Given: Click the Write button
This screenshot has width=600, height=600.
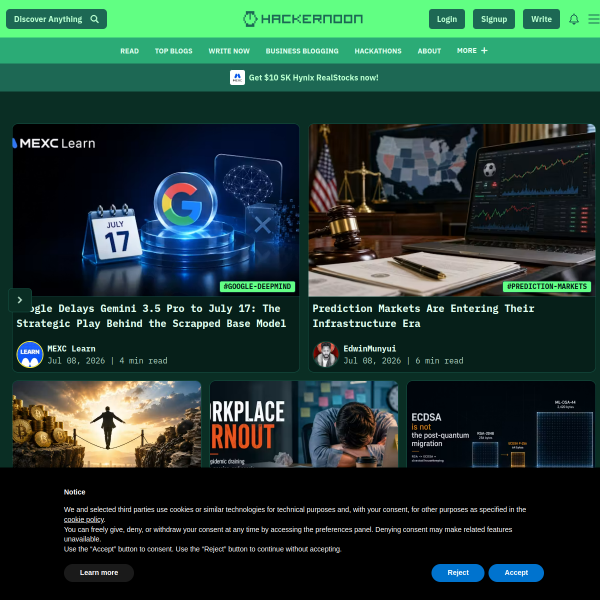Looking at the screenshot, I should click(x=541, y=19).
